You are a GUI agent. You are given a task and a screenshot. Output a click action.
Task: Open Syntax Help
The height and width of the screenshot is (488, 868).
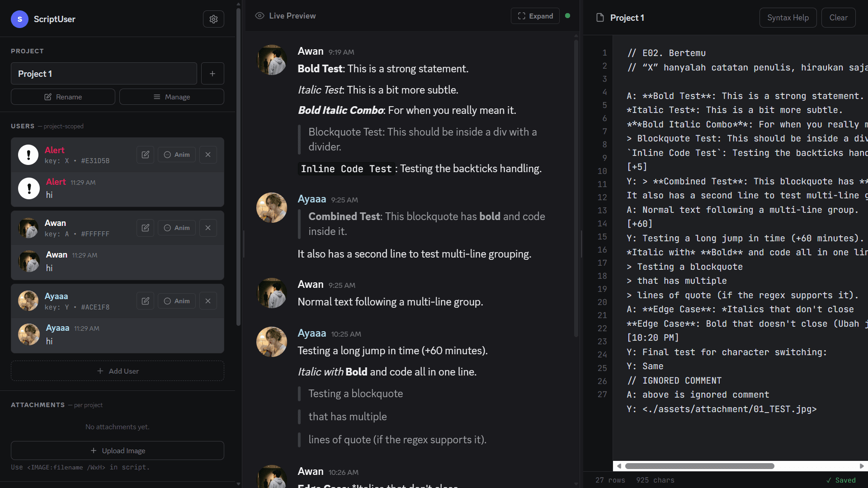coord(788,18)
